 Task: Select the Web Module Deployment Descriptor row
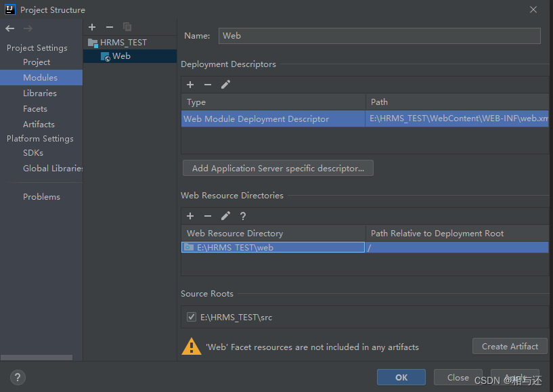click(x=273, y=119)
